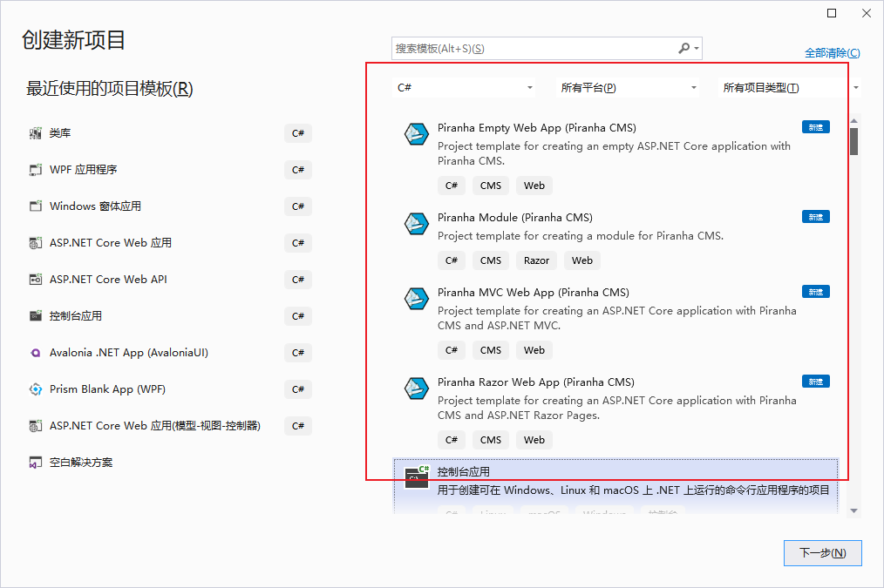Click the WPF 应用程序 template icon
Screen dimensions: 884x588
(36, 170)
